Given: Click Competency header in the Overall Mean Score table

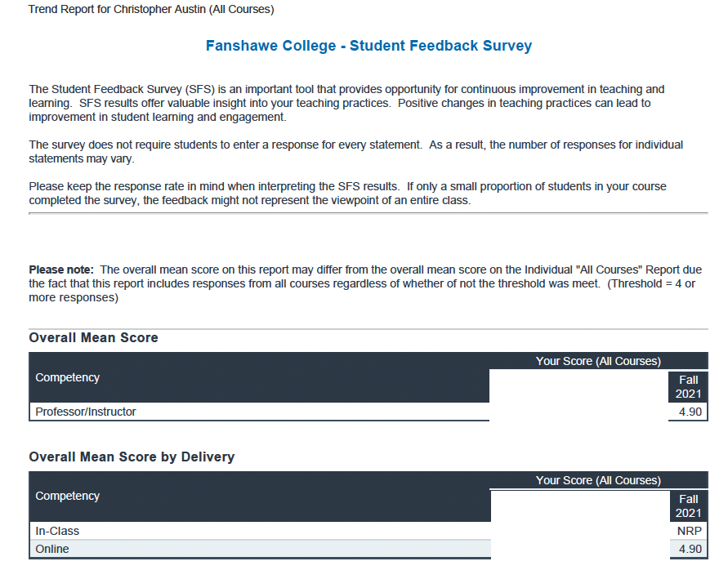Looking at the screenshot, I should point(67,377).
